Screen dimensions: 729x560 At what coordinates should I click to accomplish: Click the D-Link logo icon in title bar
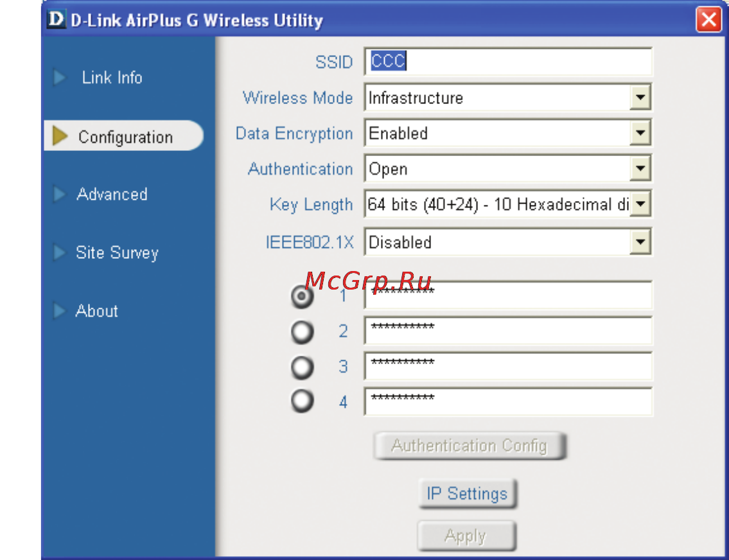57,19
